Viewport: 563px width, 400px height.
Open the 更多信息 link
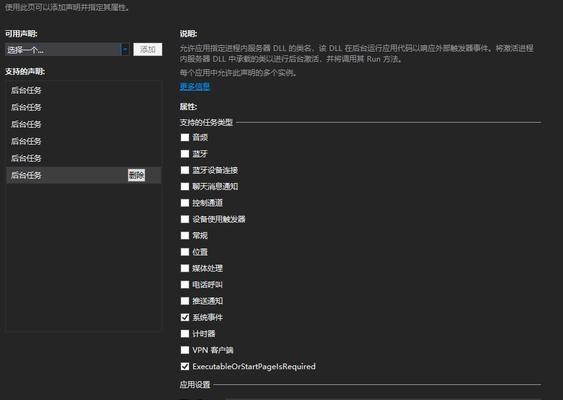point(195,87)
